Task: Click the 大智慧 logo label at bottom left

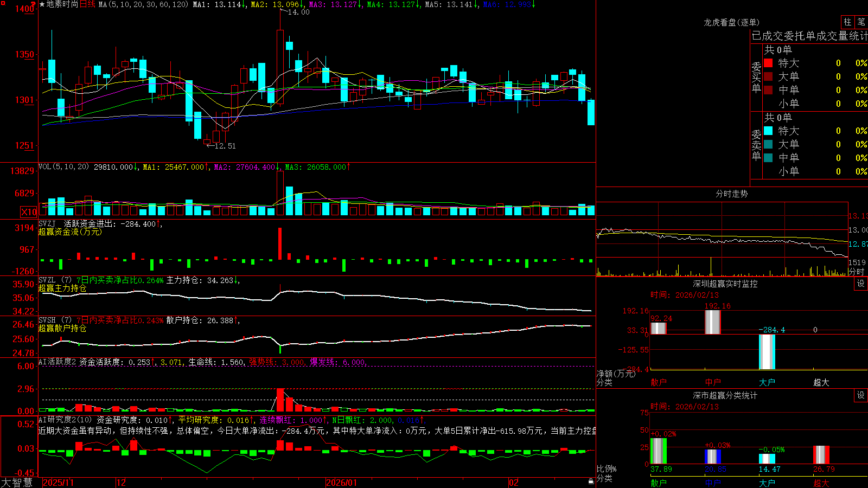Action: (17, 483)
